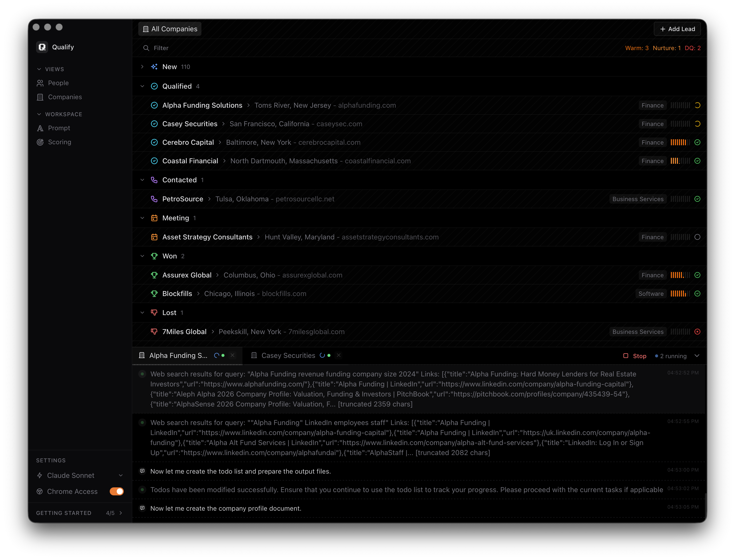735x560 pixels.
Task: Click the running spinner on Alpha Funding Solutions row
Action: pyautogui.click(x=697, y=105)
